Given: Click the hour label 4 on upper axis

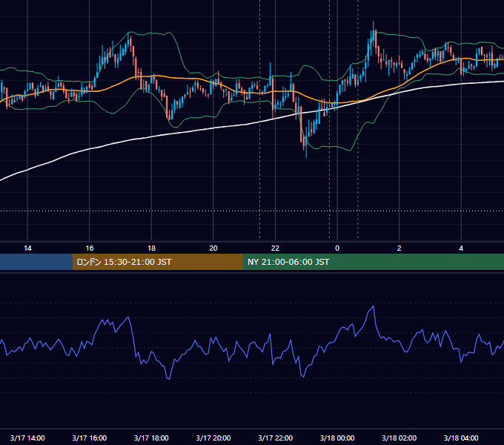Looking at the screenshot, I should pos(461,248).
